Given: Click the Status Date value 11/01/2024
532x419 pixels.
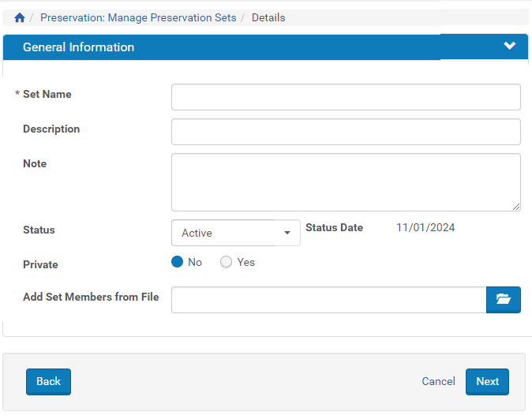Looking at the screenshot, I should (425, 227).
